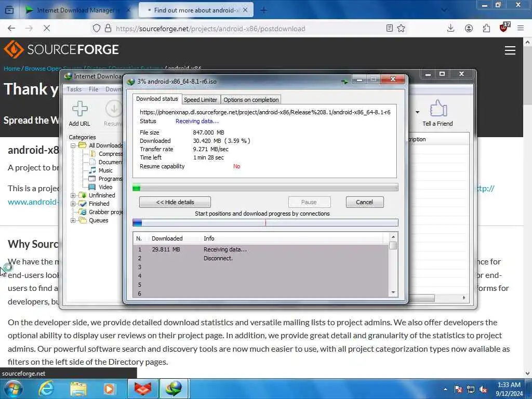532x399 pixels.
Task: Cancel the download
Action: [x=364, y=202]
